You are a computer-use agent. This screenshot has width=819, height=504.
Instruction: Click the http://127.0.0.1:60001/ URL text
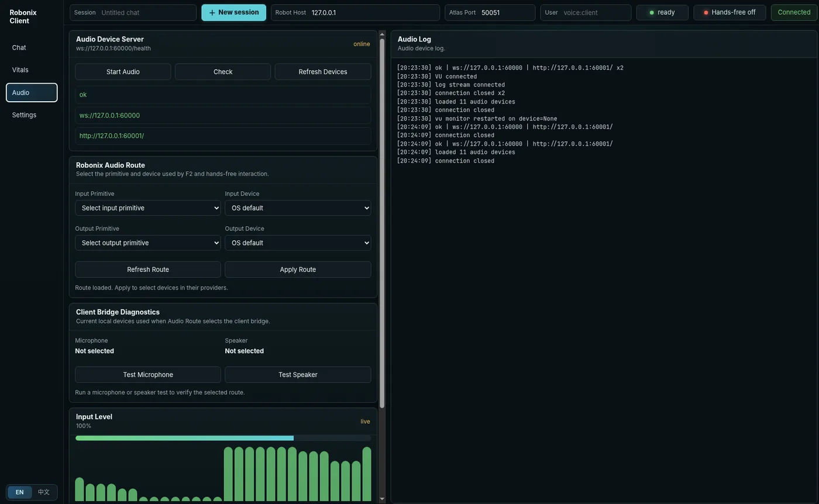(223, 136)
